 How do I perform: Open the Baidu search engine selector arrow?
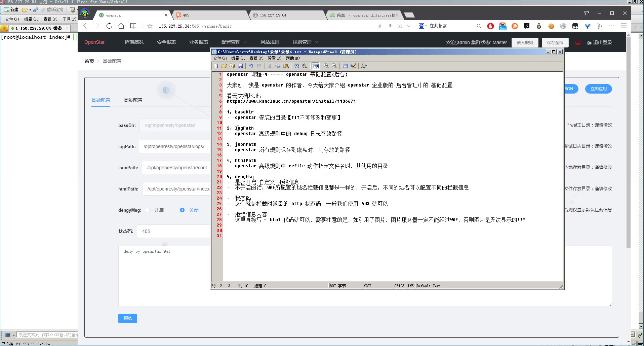click(x=426, y=26)
